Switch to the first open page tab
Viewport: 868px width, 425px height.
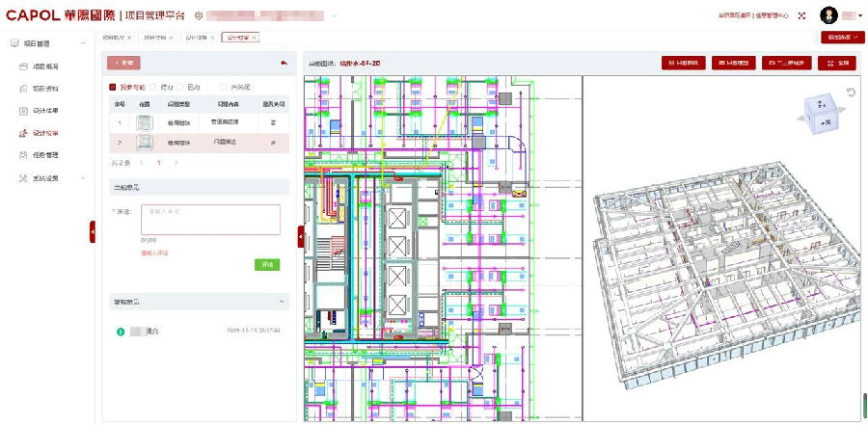click(x=118, y=37)
